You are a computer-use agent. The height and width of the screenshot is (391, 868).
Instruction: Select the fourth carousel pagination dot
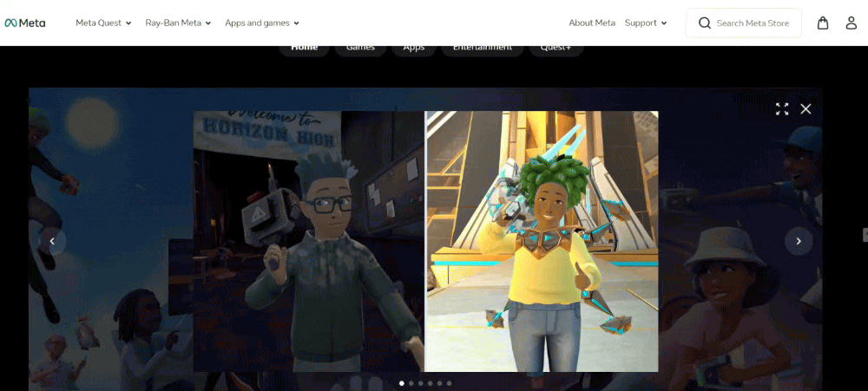(431, 383)
